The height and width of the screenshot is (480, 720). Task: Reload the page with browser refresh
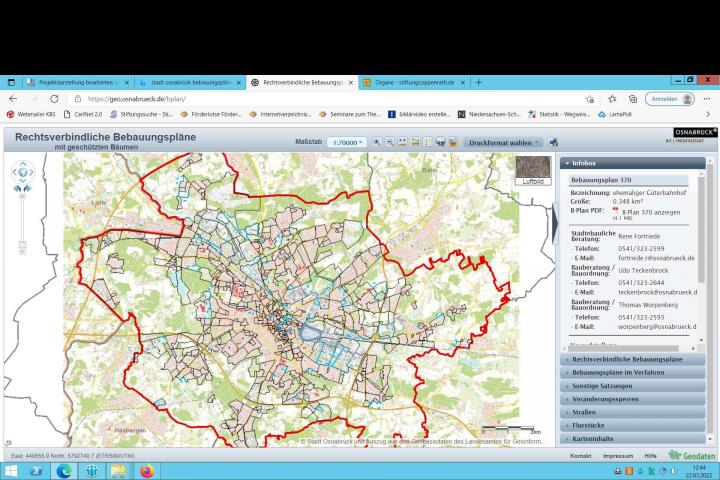pyautogui.click(x=53, y=99)
